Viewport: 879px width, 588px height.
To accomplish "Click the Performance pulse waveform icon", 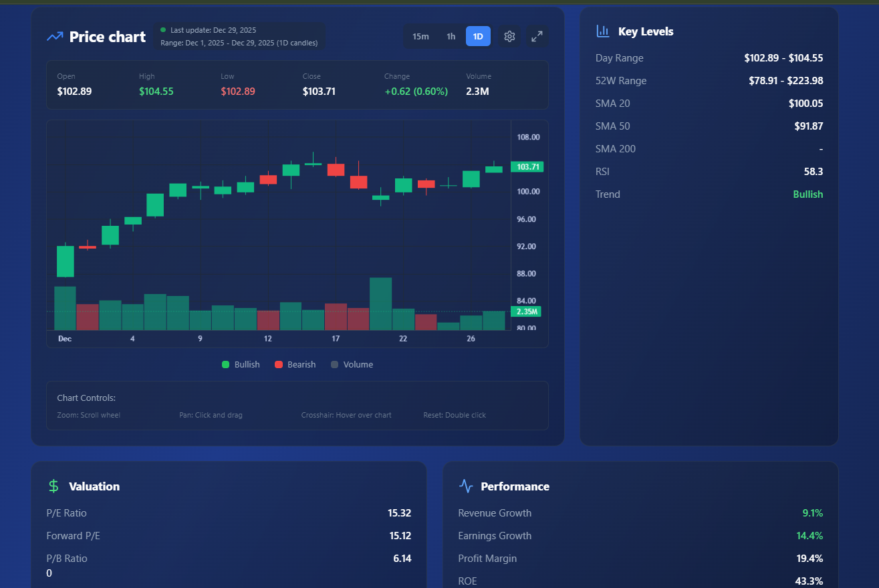I will click(465, 486).
